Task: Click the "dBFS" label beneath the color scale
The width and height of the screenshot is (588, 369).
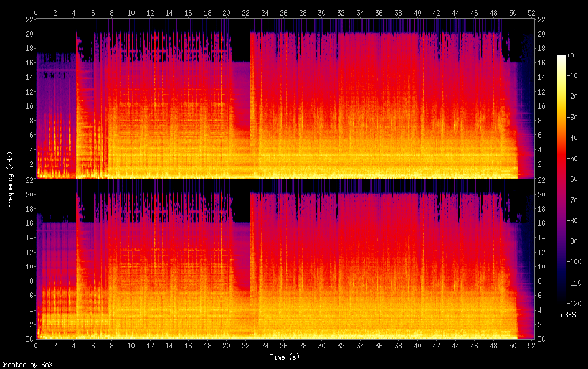Action: pos(568,315)
